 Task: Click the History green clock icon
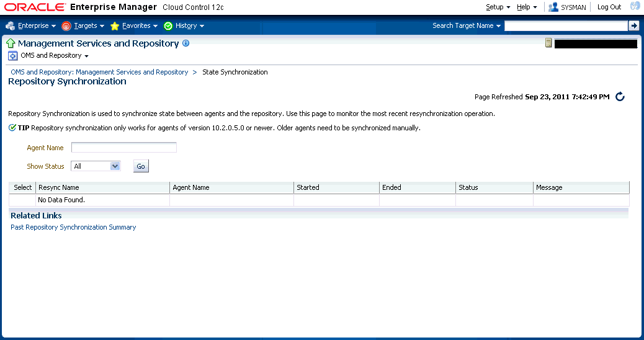168,26
